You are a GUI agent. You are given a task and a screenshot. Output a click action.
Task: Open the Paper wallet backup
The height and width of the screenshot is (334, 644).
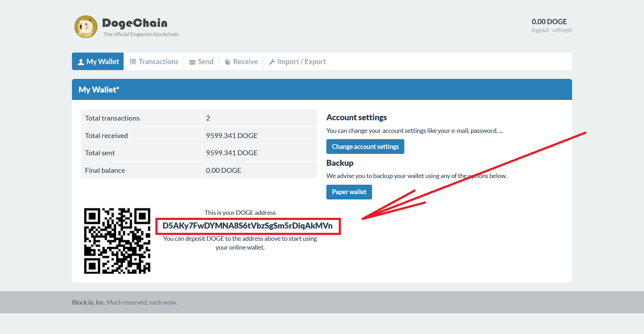(349, 192)
